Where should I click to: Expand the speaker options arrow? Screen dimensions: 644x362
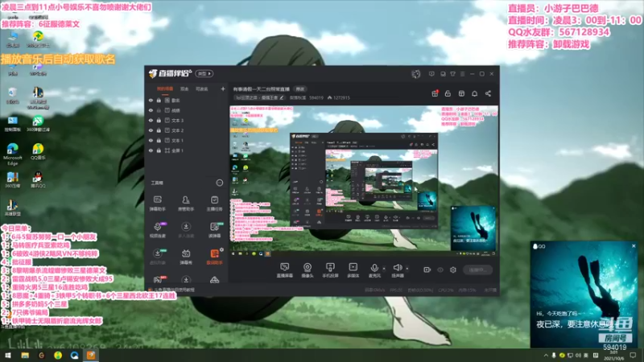407,269
